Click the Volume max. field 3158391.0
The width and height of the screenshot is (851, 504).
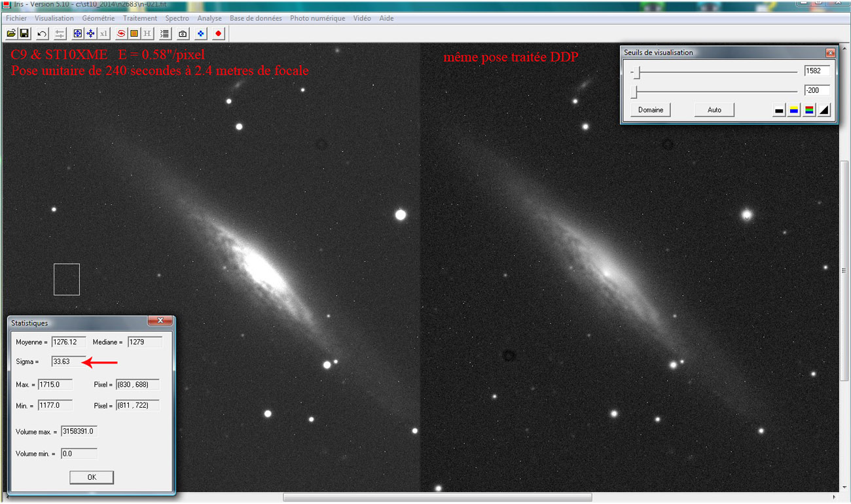79,431
